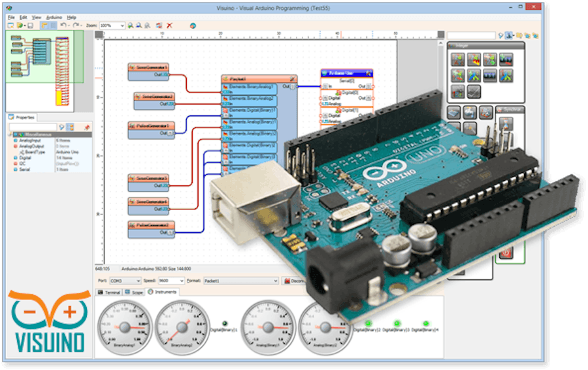Open the Arduino menu

pyautogui.click(x=54, y=17)
